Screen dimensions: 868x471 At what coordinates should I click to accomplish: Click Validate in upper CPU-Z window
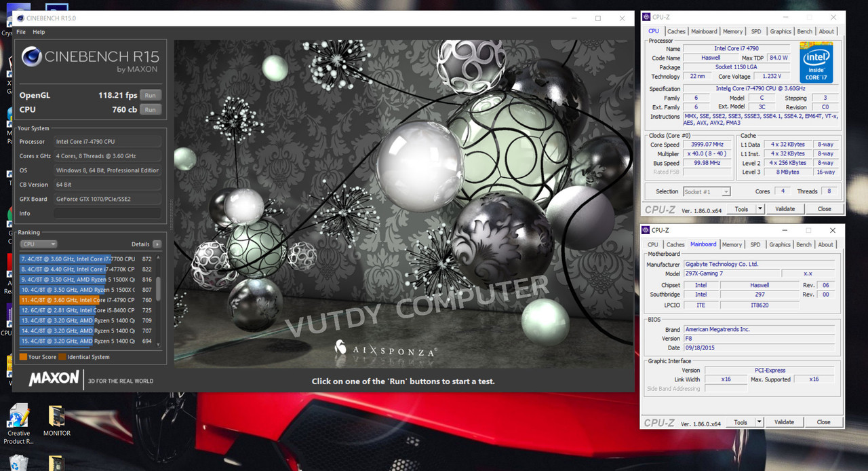click(785, 209)
